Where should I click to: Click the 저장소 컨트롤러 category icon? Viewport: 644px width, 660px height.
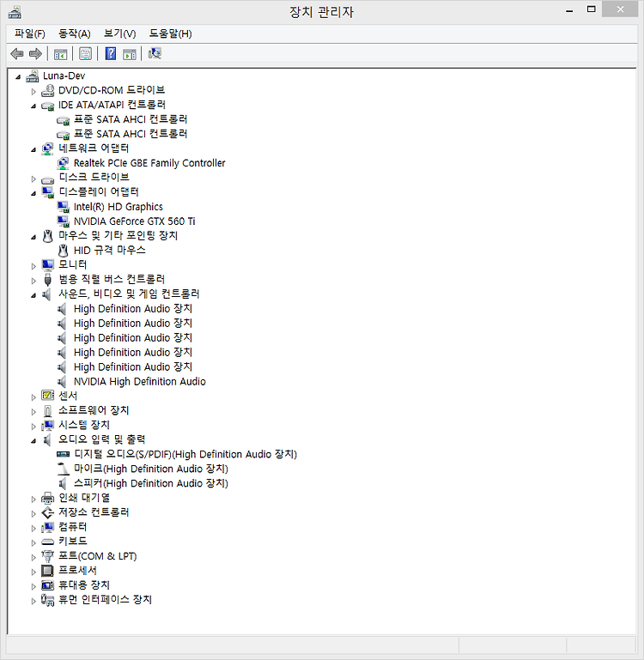coord(47,512)
